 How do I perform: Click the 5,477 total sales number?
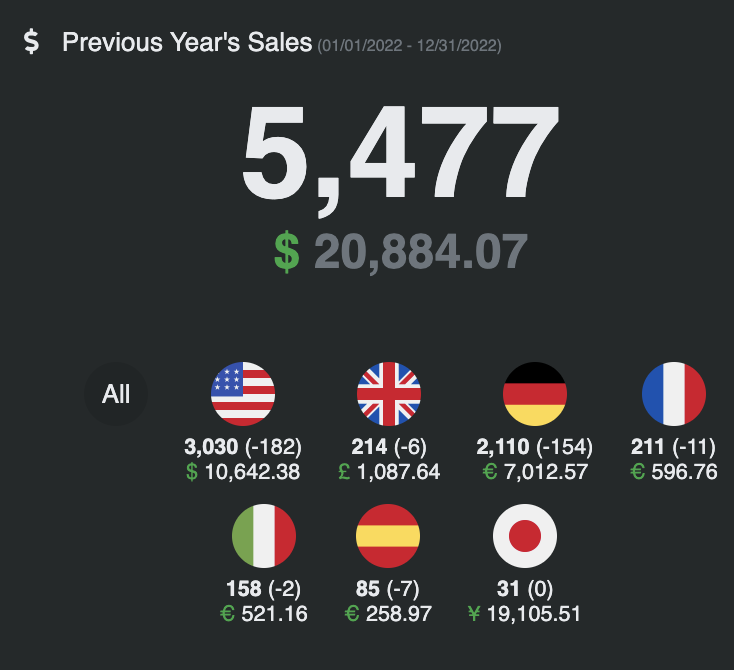[400, 157]
